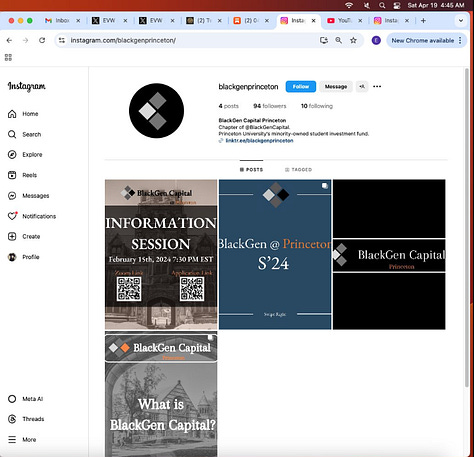474x457 pixels.
Task: Open Explore from the sidebar
Action: [x=25, y=155]
